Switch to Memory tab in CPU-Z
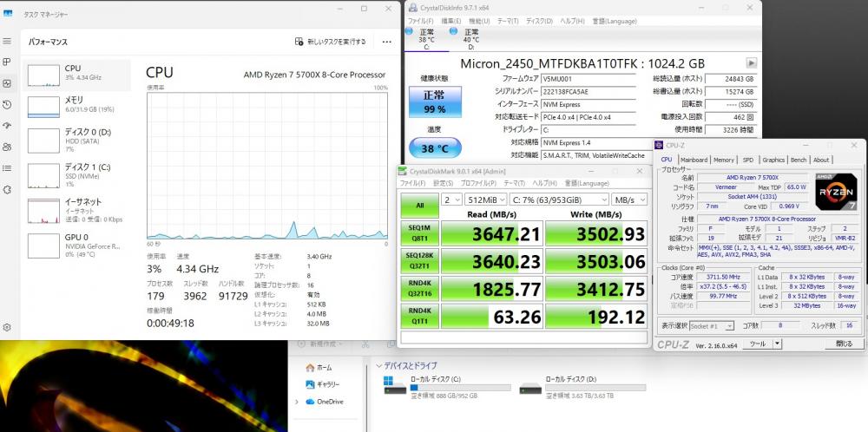 click(724, 160)
